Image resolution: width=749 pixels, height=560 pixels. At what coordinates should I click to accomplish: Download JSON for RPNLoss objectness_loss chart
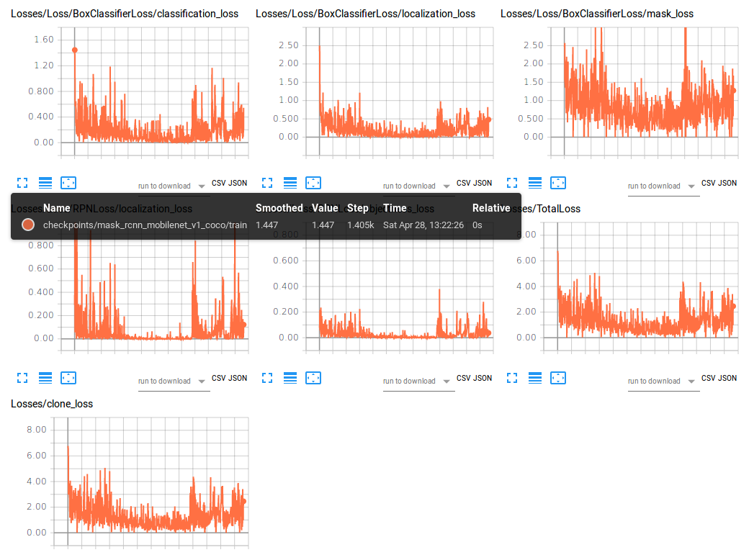tap(483, 378)
